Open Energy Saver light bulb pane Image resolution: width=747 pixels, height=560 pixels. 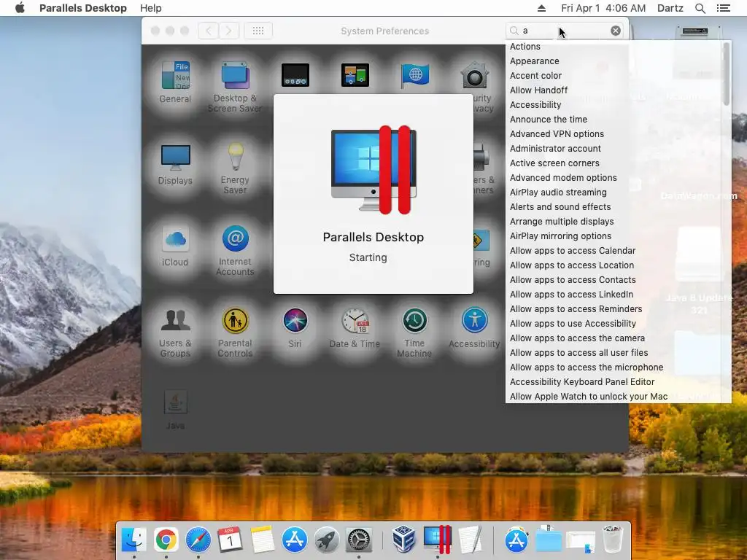point(235,168)
